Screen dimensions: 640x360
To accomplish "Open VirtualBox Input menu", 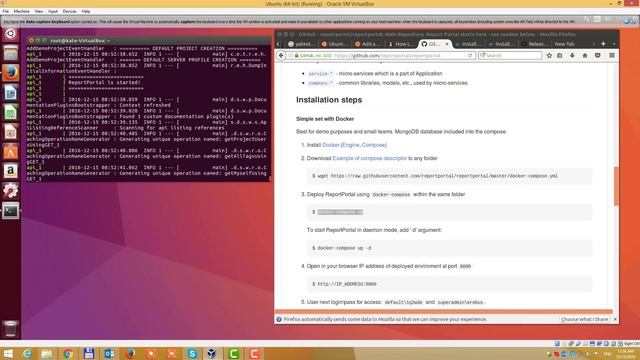I will coord(53,11).
